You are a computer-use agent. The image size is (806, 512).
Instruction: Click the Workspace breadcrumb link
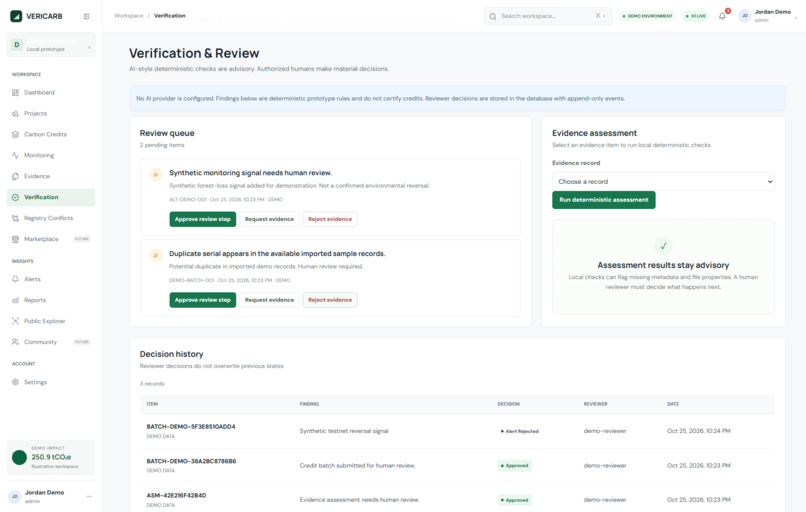coord(129,16)
